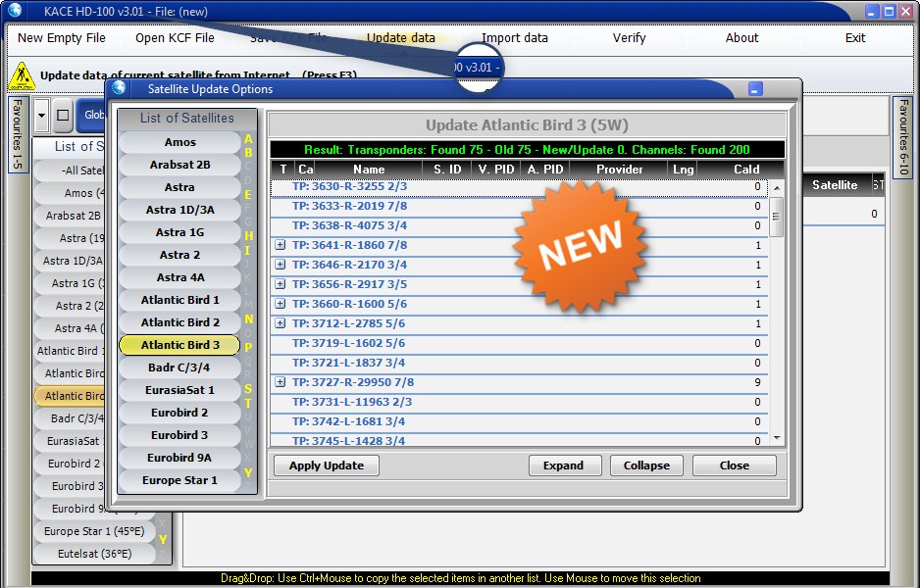Image resolution: width=920 pixels, height=588 pixels.
Task: Click the S. ID column header
Action: [447, 170]
